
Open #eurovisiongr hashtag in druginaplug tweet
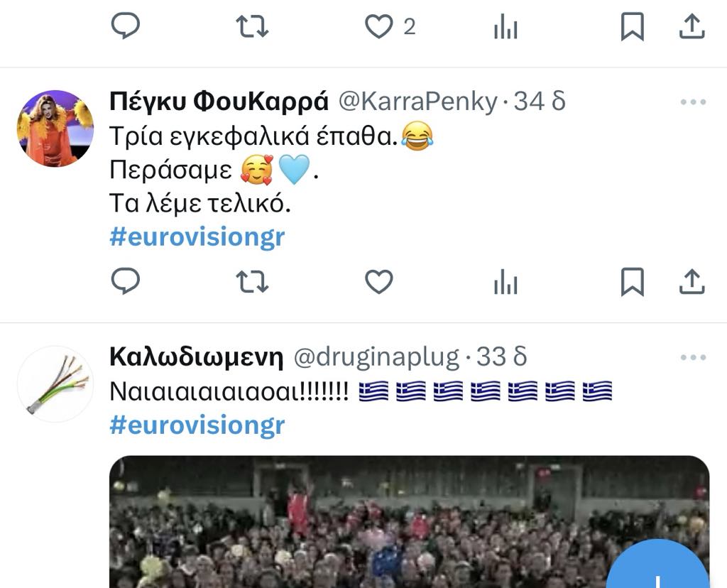pos(197,425)
